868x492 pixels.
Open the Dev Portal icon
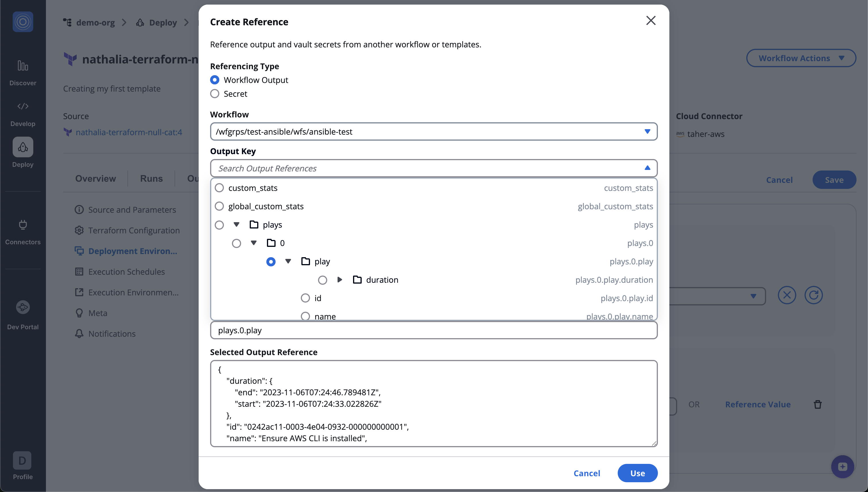pyautogui.click(x=23, y=307)
